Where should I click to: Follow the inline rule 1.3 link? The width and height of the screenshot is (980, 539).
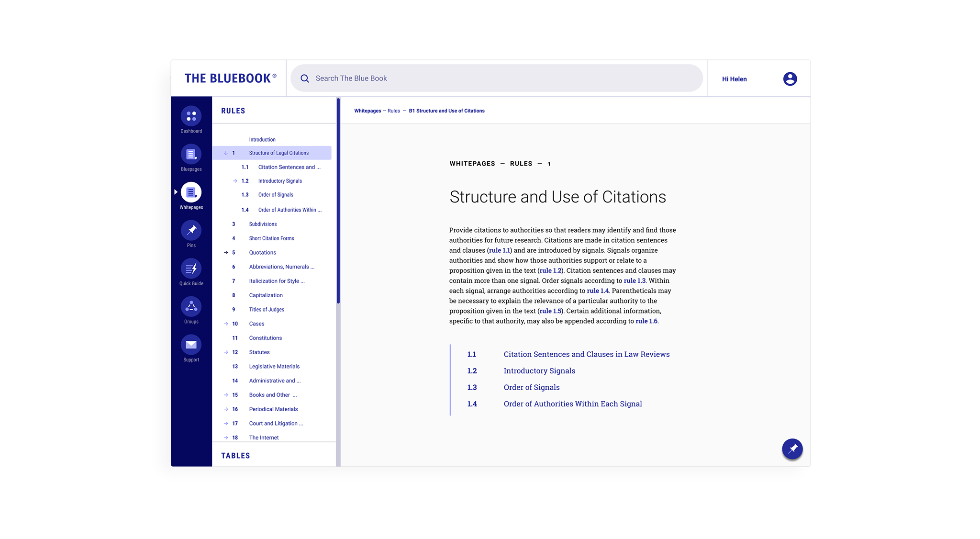point(635,281)
